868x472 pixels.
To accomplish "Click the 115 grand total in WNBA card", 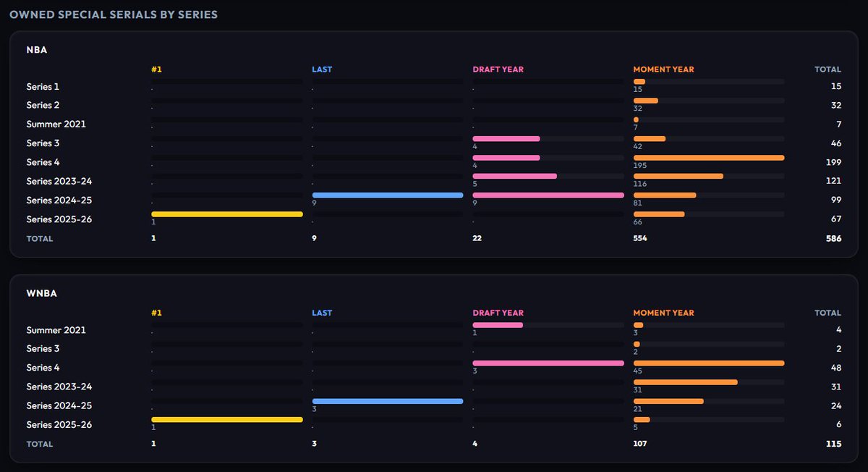I will (x=834, y=444).
